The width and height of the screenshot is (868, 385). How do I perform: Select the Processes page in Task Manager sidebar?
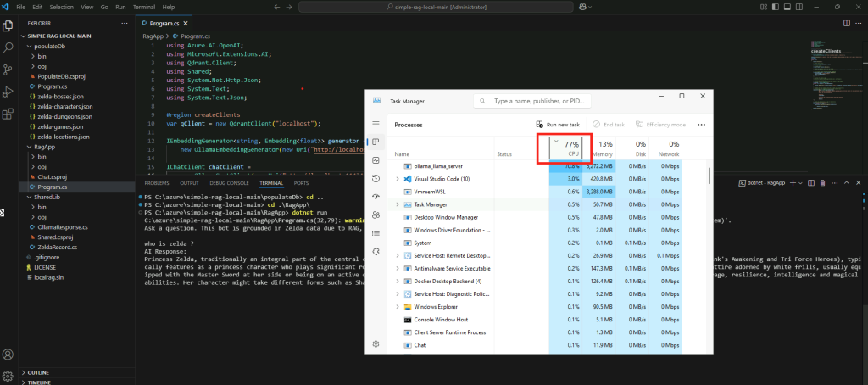pyautogui.click(x=376, y=142)
